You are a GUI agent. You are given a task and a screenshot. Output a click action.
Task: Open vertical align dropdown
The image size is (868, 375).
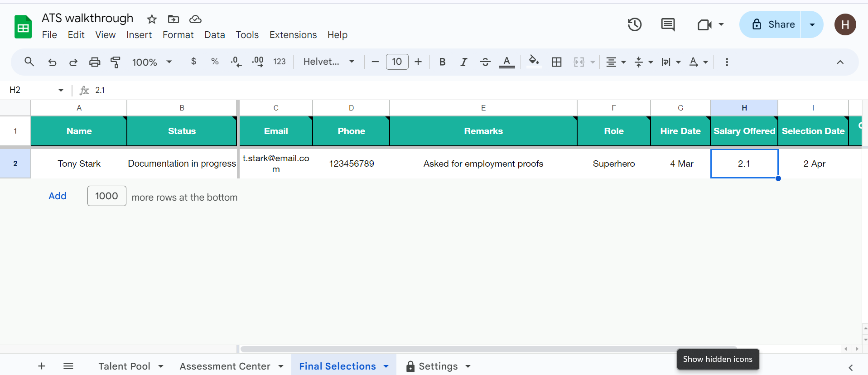[x=644, y=62]
